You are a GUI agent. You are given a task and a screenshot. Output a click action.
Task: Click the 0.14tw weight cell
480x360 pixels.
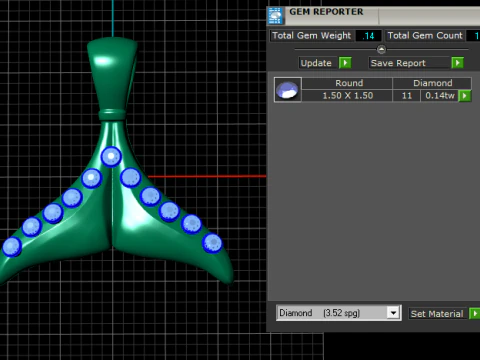[440, 96]
